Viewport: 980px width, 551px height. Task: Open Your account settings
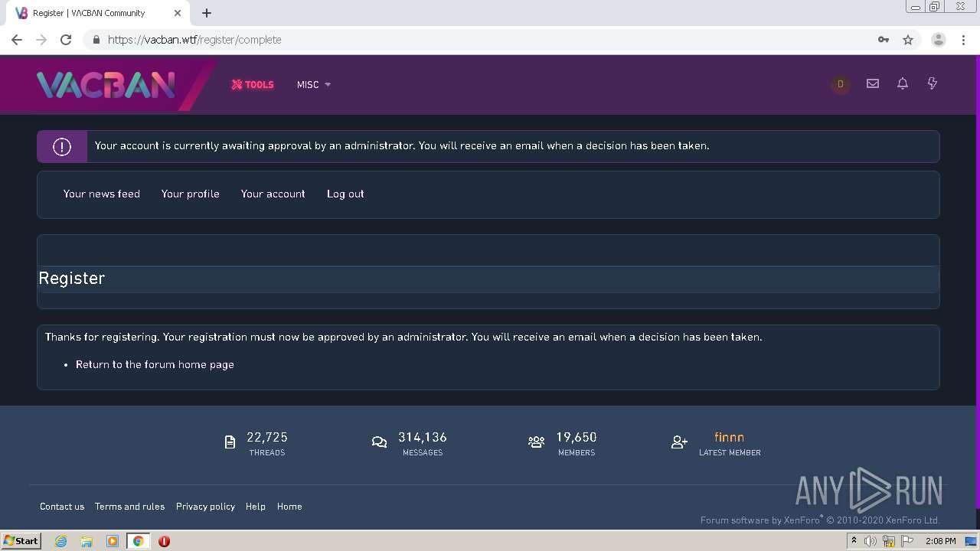coord(273,194)
